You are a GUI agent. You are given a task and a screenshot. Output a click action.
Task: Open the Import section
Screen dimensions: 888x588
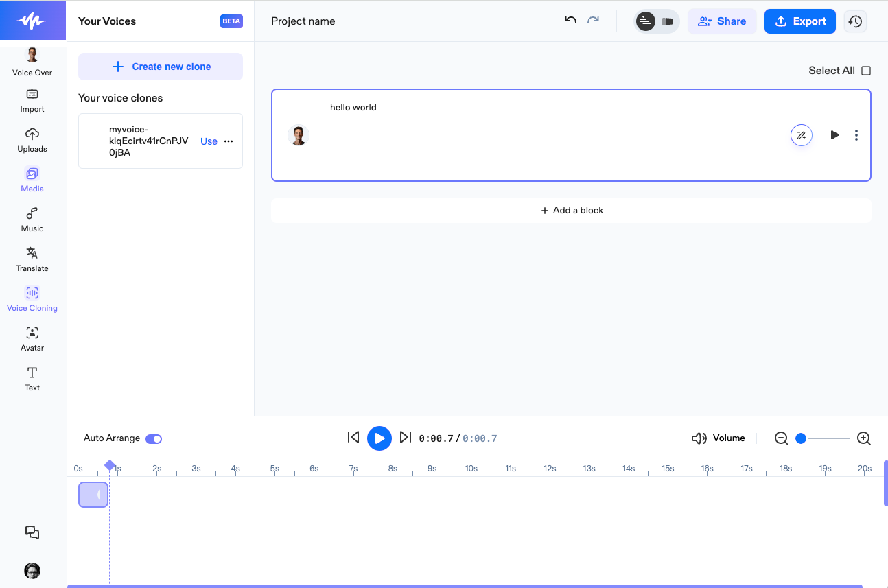32,100
